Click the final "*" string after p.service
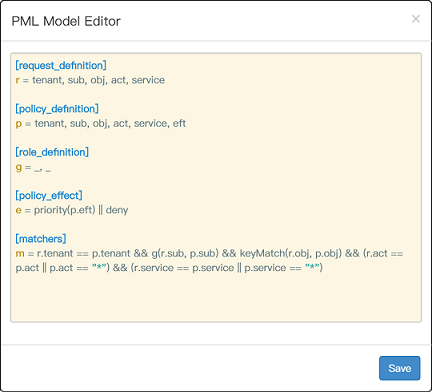This screenshot has height=392, width=432. [312, 268]
